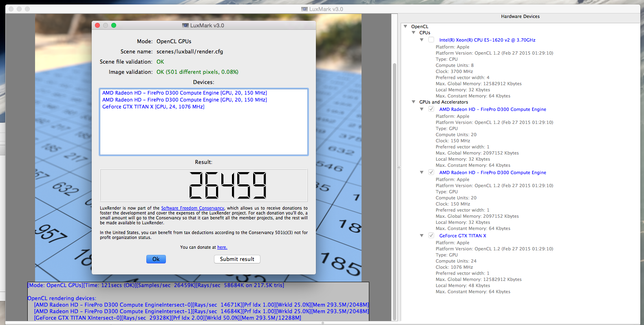This screenshot has width=644, height=325.
Task: Select Intel(R) Xeon(R) CPU E5-1620 v2 tree item
Action: [x=487, y=40]
